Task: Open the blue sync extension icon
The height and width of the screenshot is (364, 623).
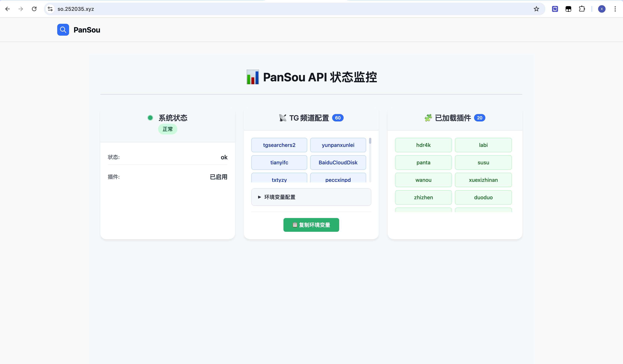Action: tap(555, 9)
